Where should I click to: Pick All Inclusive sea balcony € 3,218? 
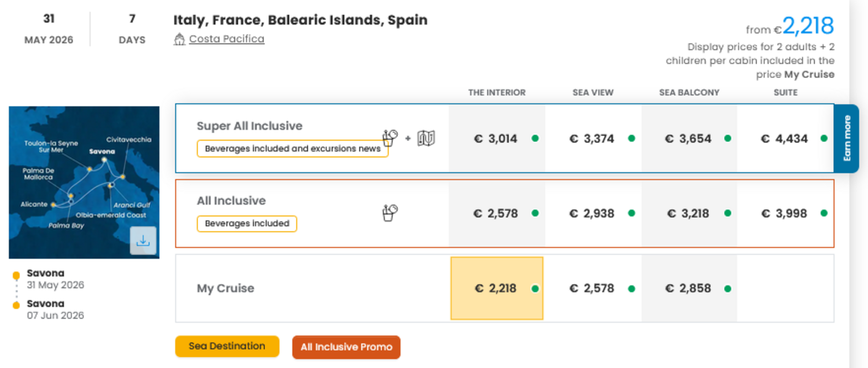(x=689, y=213)
